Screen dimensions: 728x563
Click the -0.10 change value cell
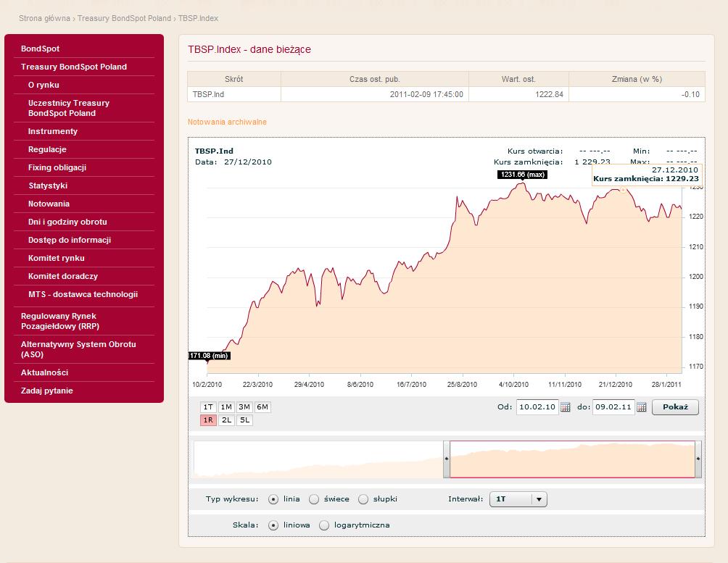click(x=637, y=94)
